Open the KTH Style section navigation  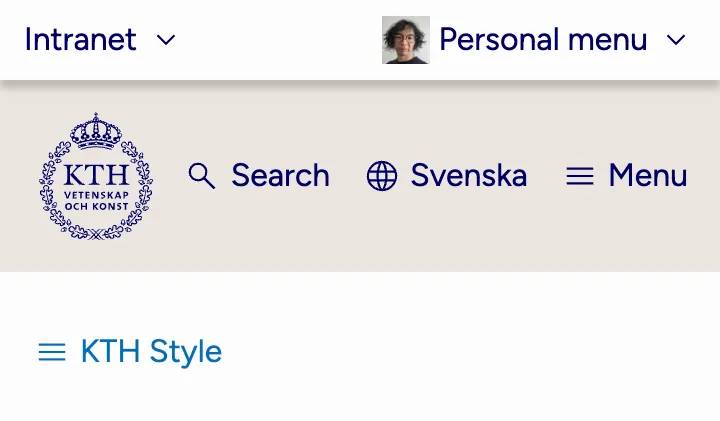(x=130, y=352)
